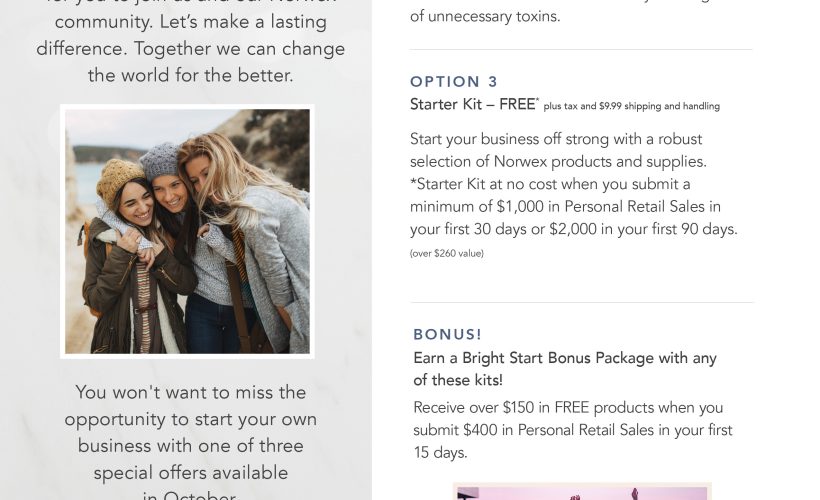Click "special offers available" text
The width and height of the screenshot is (820, 500).
[x=190, y=472]
